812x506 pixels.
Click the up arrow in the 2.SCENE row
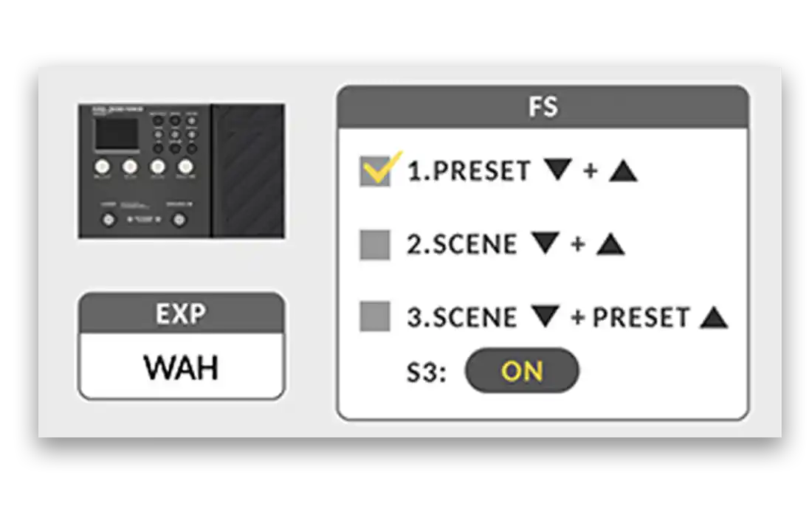pyautogui.click(x=611, y=243)
